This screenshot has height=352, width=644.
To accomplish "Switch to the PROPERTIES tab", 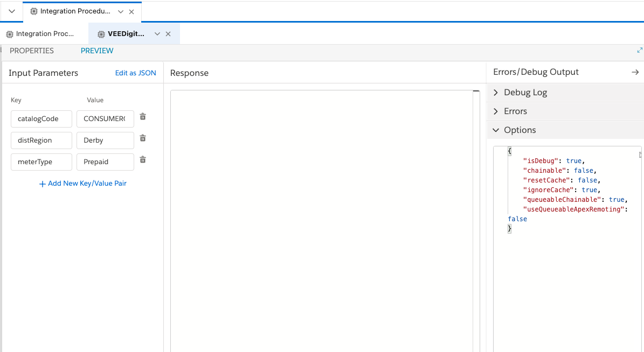I will pos(32,51).
